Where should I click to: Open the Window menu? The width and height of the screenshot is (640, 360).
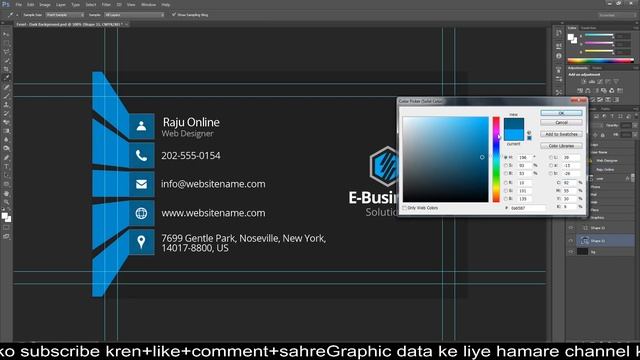(x=148, y=5)
